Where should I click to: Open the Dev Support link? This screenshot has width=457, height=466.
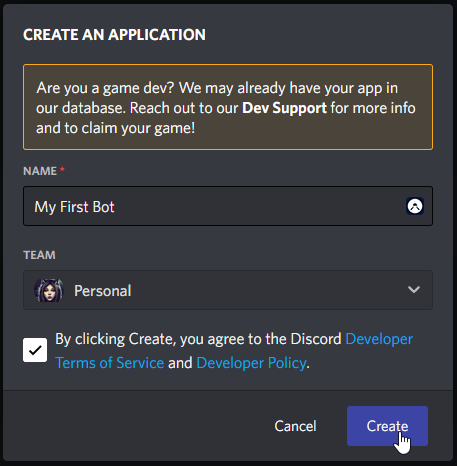pos(284,108)
